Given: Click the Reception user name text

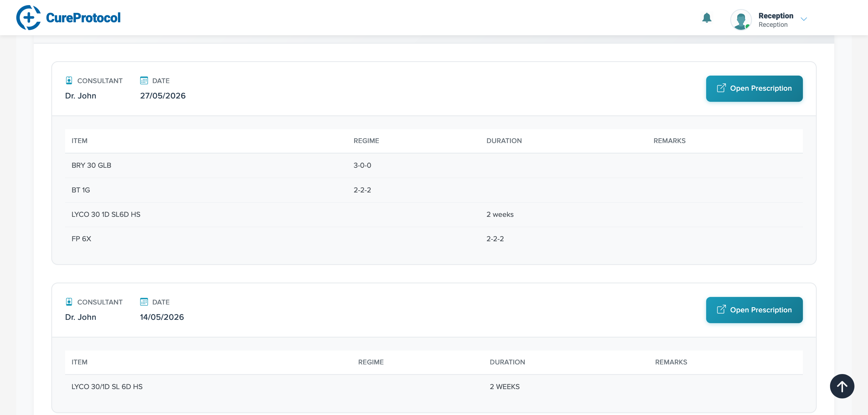Looking at the screenshot, I should tap(776, 16).
